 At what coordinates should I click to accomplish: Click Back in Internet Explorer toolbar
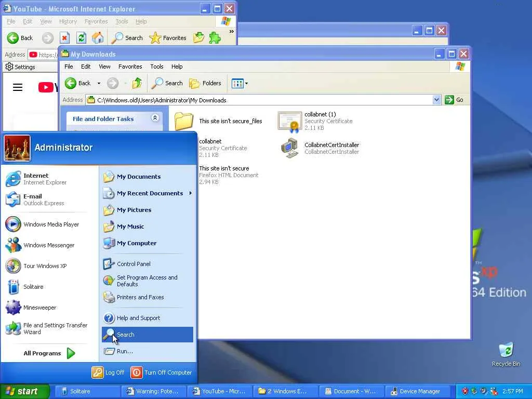[20, 38]
